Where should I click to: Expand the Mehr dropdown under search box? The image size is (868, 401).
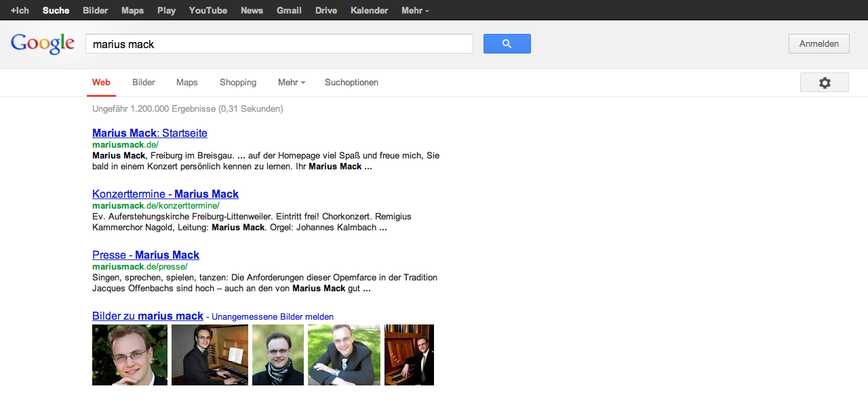[x=291, y=83]
